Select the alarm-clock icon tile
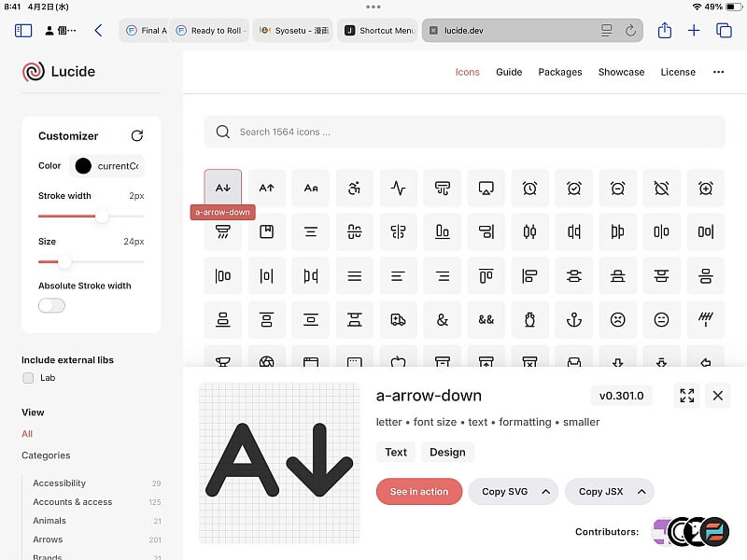This screenshot has width=747, height=560. pyautogui.click(x=529, y=189)
